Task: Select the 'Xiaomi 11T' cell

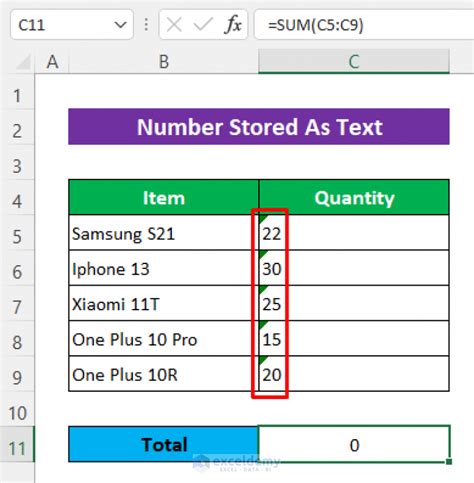Action: 164,303
